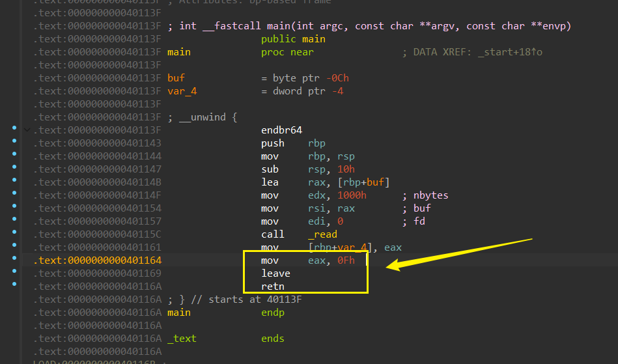Toggle breakpoint dot at address 401161
Screen dimensions: 618x364
14,247
